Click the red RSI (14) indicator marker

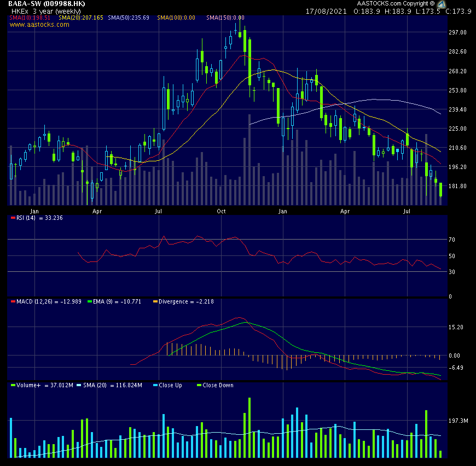click(12, 217)
